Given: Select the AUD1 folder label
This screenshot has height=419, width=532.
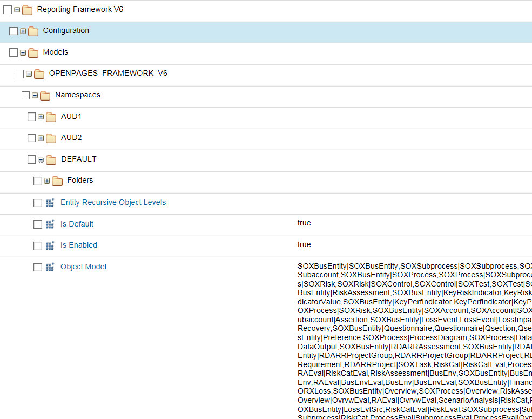Looking at the screenshot, I should (x=71, y=116).
